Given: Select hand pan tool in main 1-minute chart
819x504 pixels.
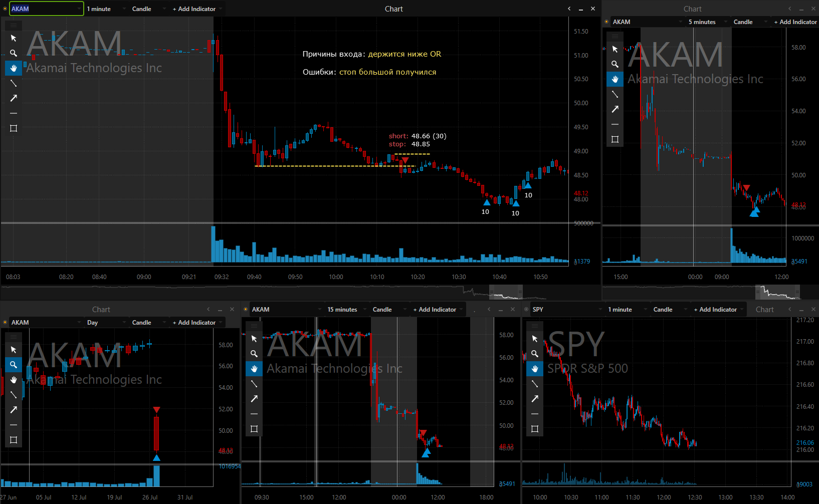Looking at the screenshot, I should [14, 68].
